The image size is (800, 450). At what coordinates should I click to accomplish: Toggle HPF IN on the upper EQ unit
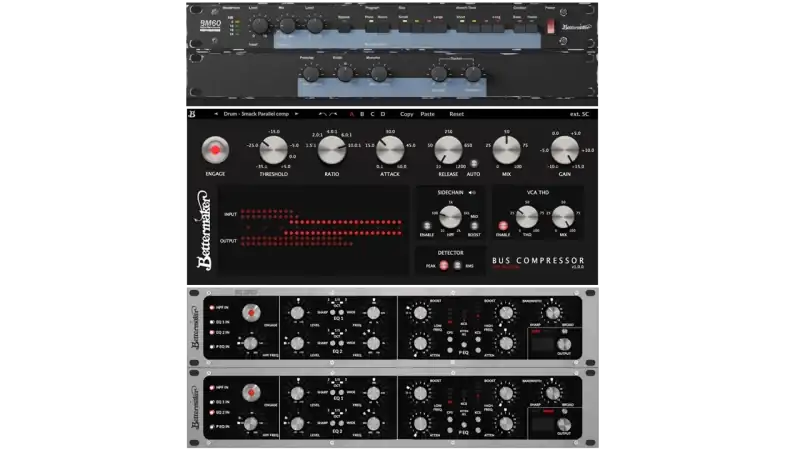(212, 308)
